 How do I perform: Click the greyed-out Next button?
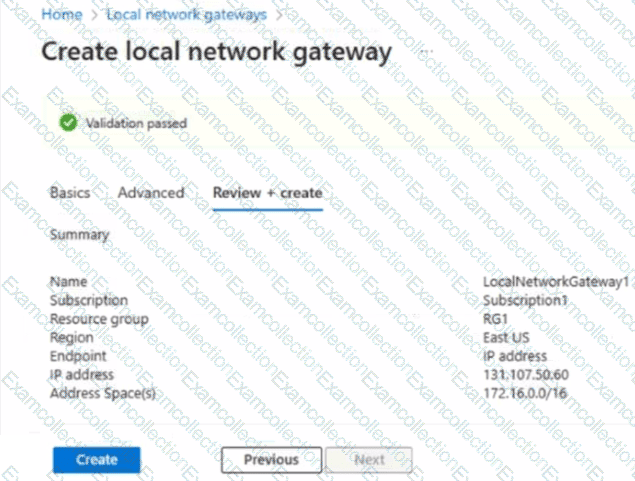[x=369, y=460]
